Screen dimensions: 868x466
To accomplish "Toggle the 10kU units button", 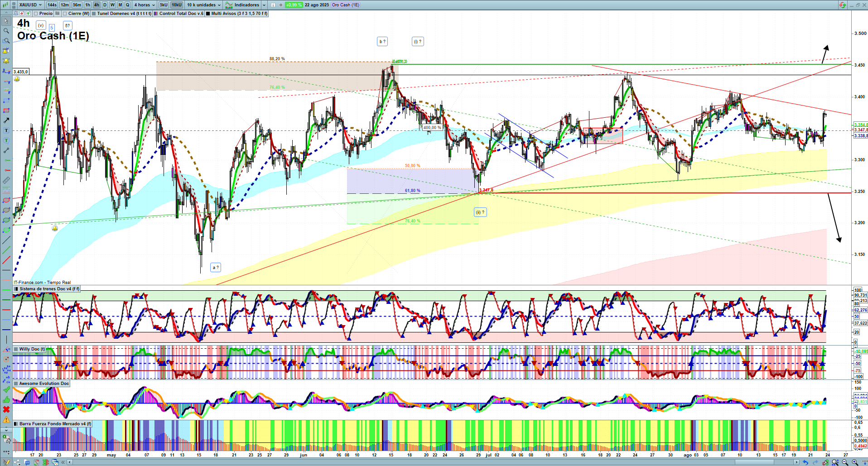I will (176, 5).
